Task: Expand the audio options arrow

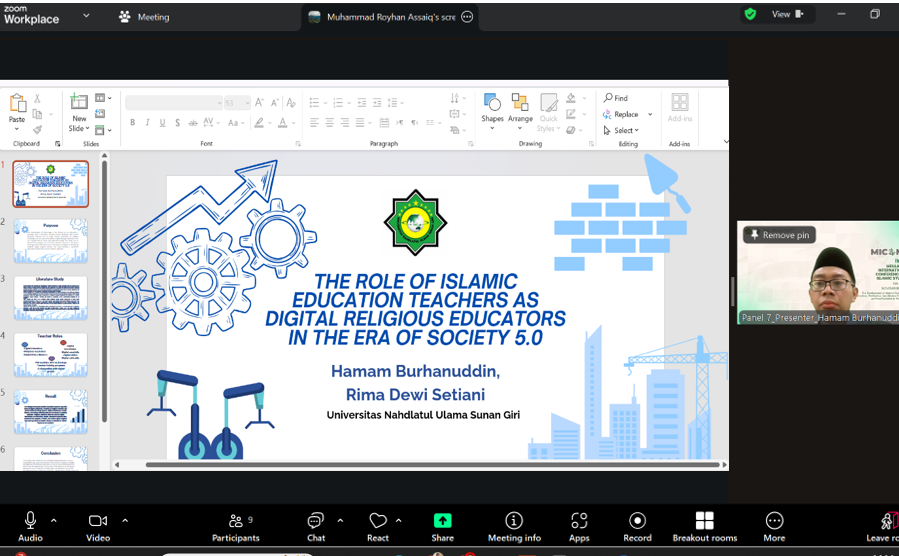Action: coord(54,520)
